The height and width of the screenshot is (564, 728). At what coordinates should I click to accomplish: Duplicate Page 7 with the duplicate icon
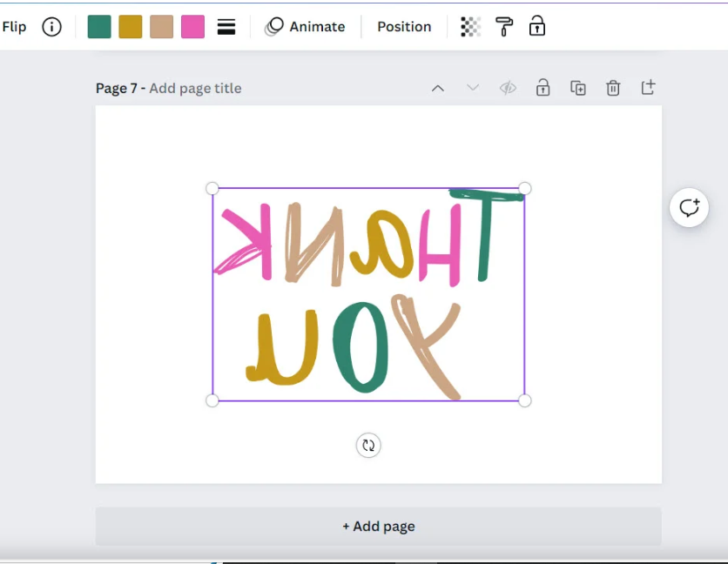[578, 88]
